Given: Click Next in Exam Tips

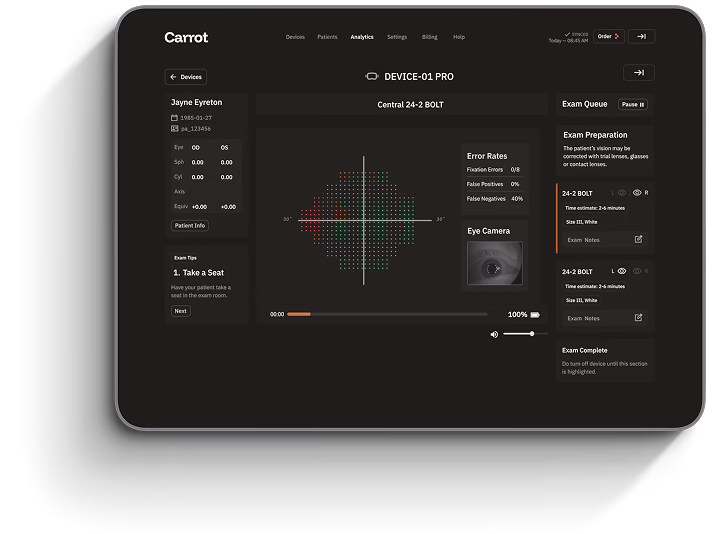Looking at the screenshot, I should coord(181,311).
